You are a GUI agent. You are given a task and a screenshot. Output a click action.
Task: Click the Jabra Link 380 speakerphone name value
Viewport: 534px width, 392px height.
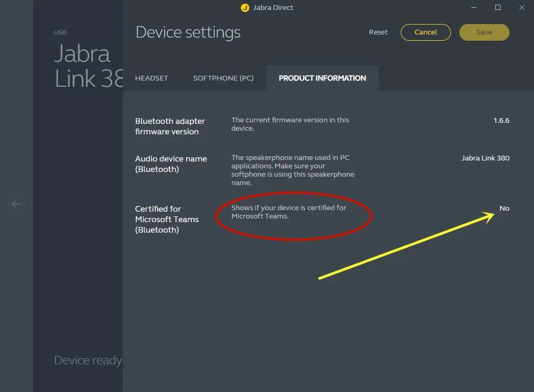coord(485,158)
